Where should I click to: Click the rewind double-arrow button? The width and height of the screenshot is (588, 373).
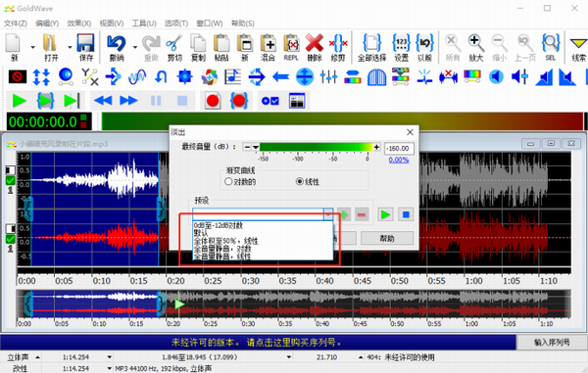103,101
